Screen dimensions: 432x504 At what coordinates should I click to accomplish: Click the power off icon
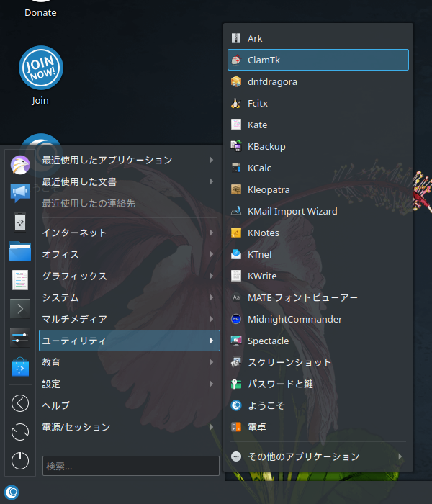click(x=20, y=460)
